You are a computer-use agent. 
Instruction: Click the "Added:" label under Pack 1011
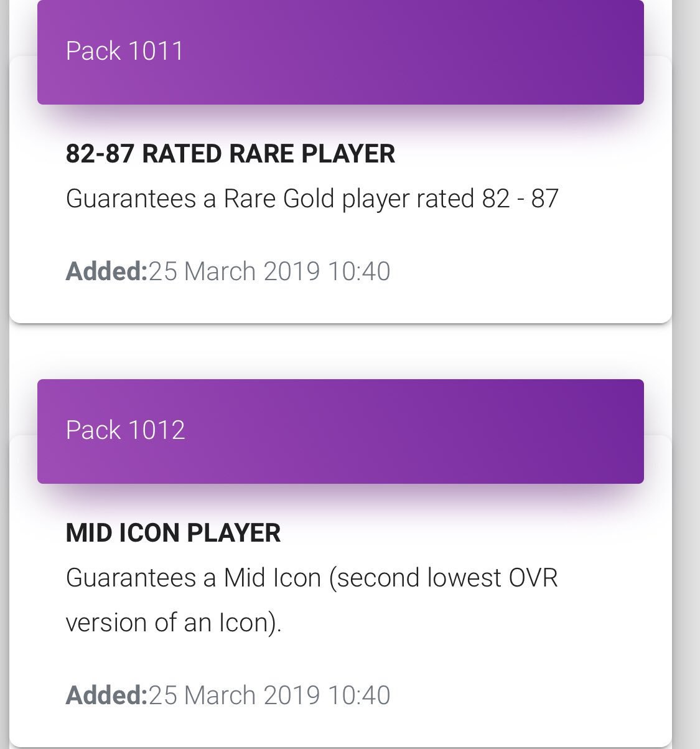[106, 271]
